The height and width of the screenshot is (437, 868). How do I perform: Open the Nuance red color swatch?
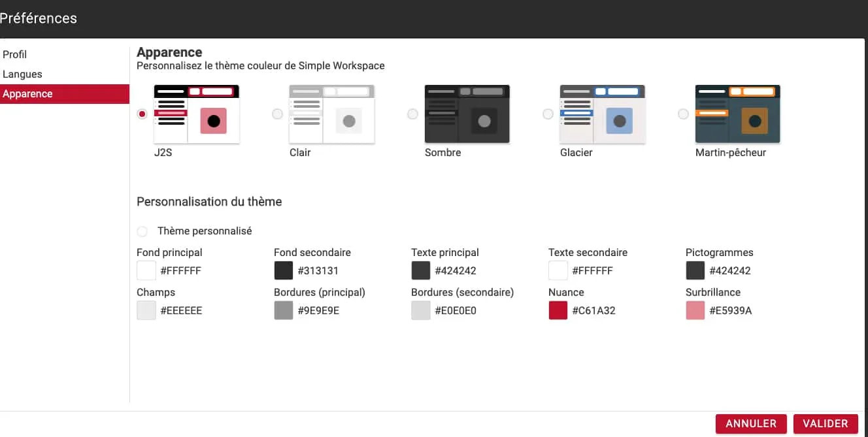click(558, 311)
